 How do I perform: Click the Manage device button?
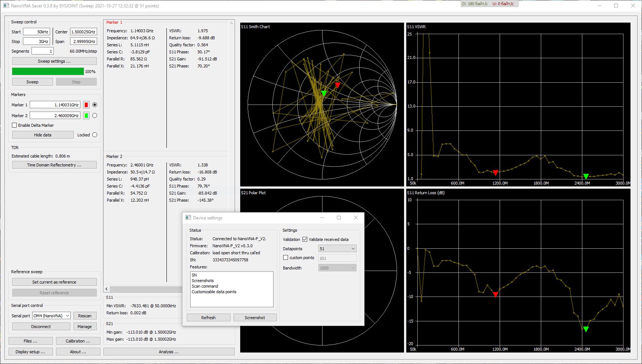tap(85, 327)
